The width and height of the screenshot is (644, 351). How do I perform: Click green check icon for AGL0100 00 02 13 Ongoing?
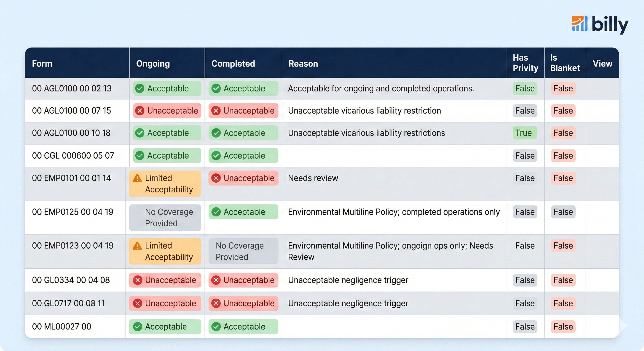(140, 88)
